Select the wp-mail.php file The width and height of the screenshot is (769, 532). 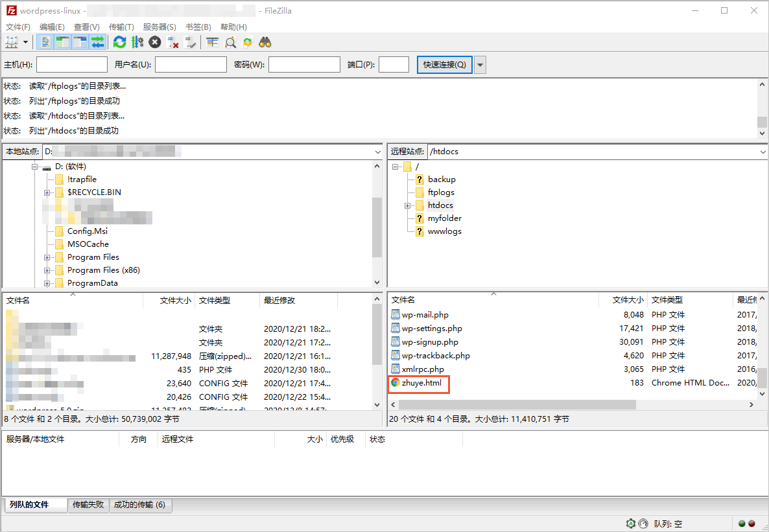click(425, 315)
